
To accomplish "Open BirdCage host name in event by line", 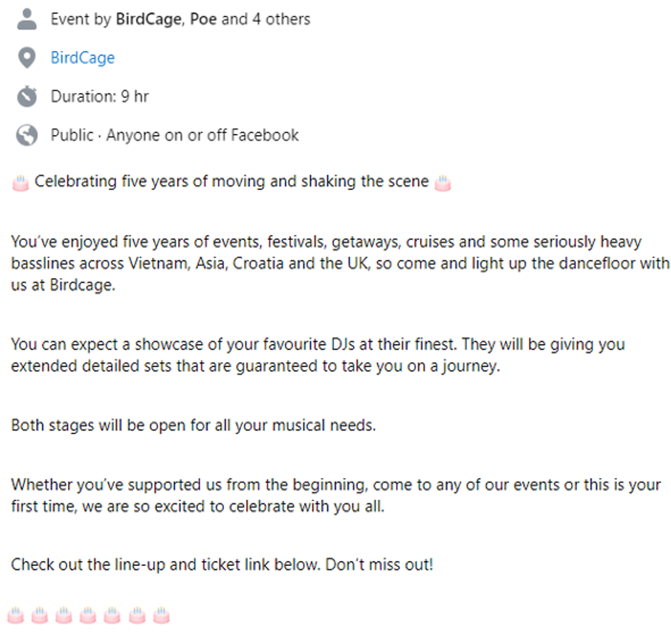I will pos(148,19).
